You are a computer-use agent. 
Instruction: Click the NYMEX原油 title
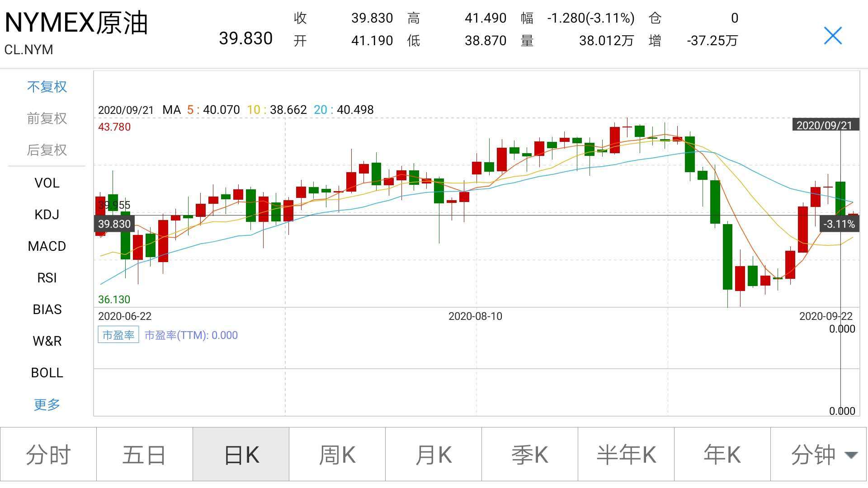(76, 23)
